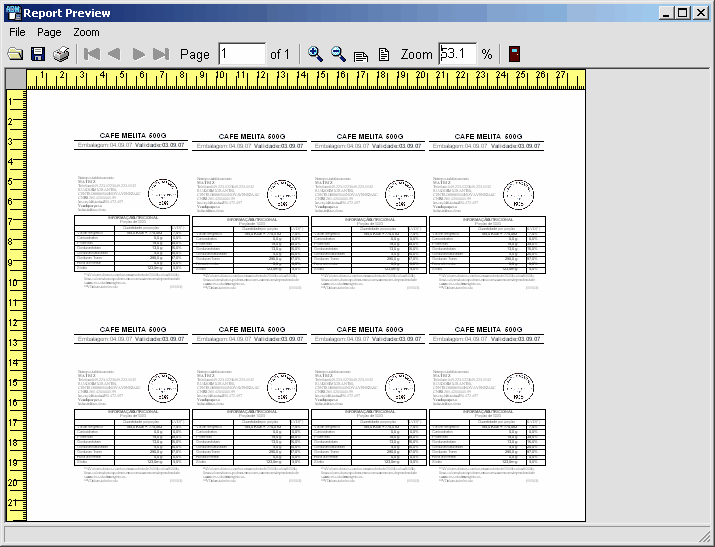Go to first page of report
Viewport: 715px width, 547px height.
coord(92,54)
